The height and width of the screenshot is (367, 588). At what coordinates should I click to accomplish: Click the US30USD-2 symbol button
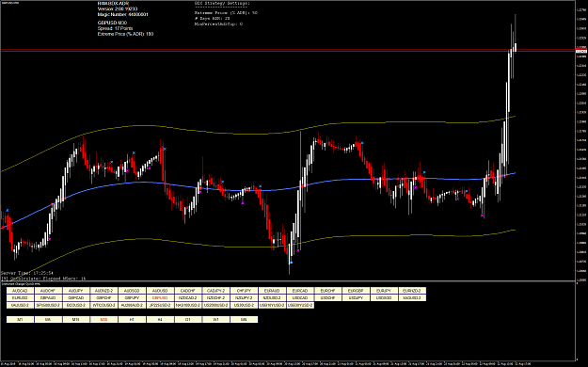pos(244,306)
